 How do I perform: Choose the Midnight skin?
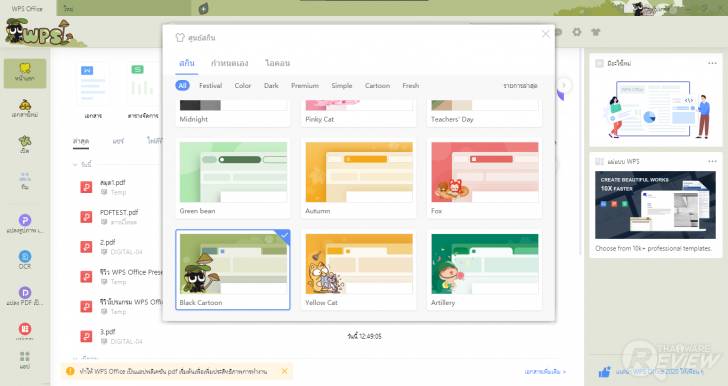(233, 113)
